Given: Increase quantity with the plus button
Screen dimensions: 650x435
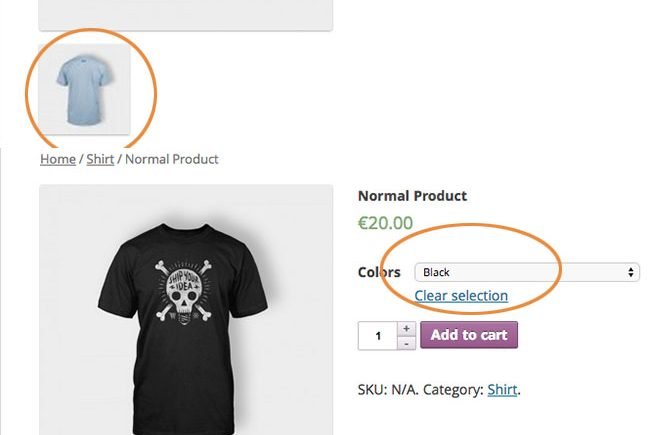Looking at the screenshot, I should pyautogui.click(x=406, y=328).
